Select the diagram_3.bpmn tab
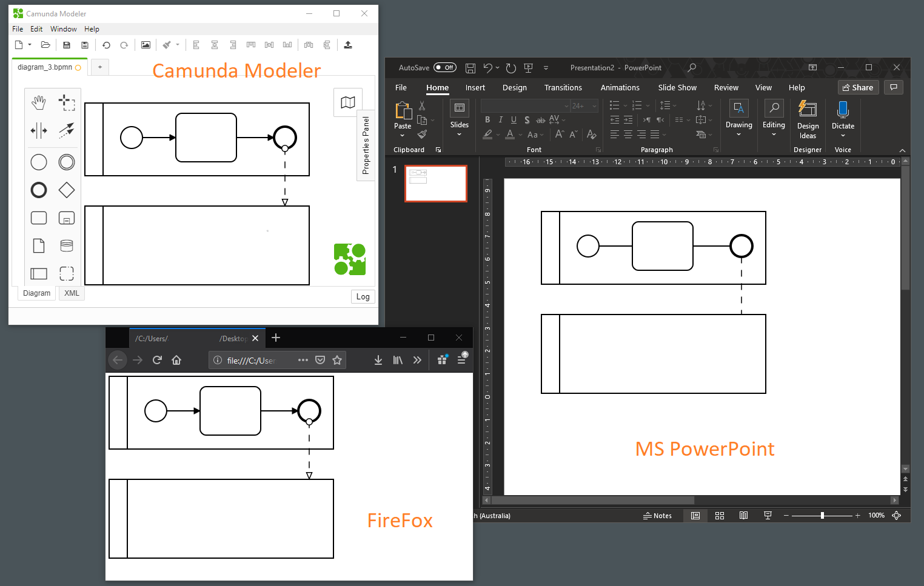The width and height of the screenshot is (924, 586). [x=50, y=67]
